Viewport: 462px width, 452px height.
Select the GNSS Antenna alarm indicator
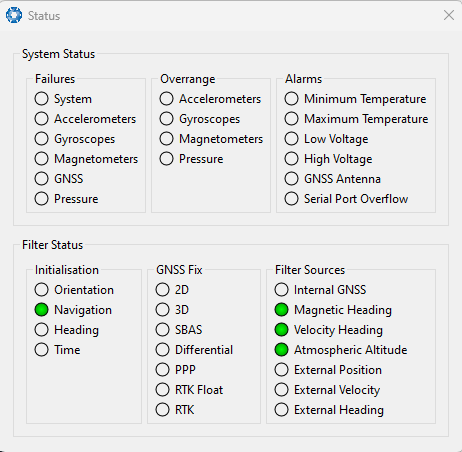pos(291,179)
